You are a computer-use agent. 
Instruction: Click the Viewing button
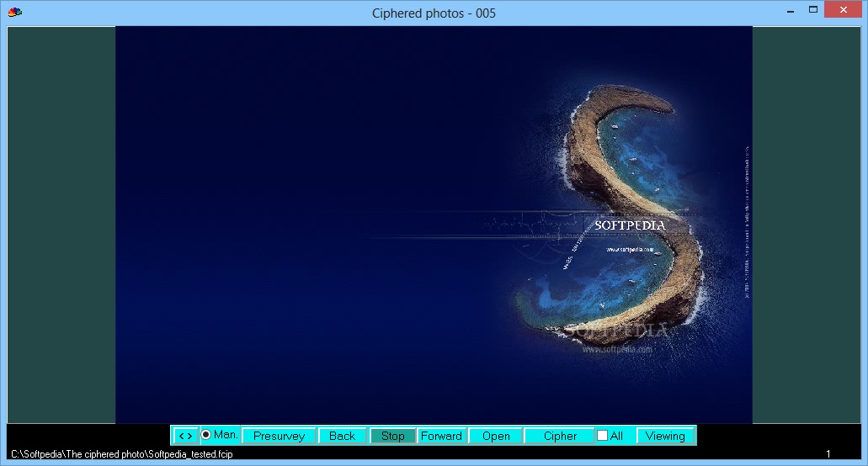tap(665, 436)
